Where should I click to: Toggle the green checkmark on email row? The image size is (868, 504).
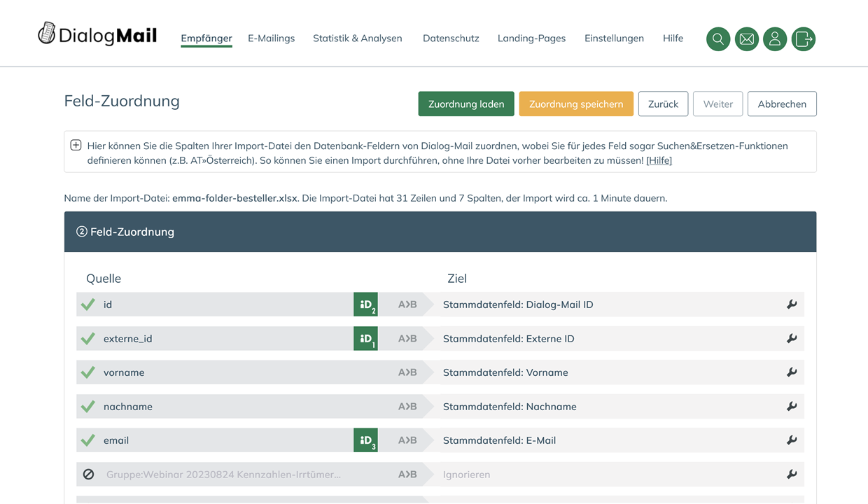[x=88, y=440]
